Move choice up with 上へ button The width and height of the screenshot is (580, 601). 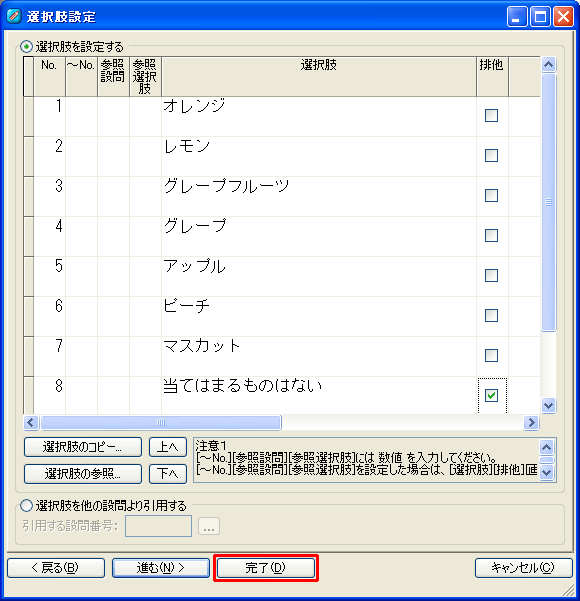coord(168,447)
